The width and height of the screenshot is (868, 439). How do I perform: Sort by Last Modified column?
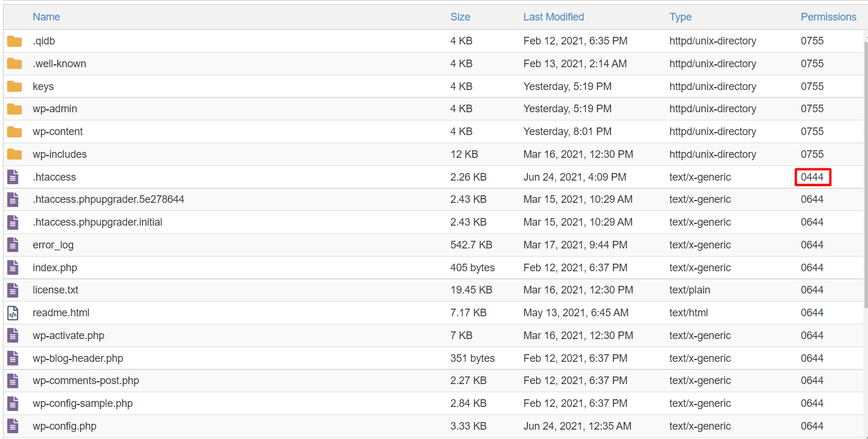tap(553, 17)
